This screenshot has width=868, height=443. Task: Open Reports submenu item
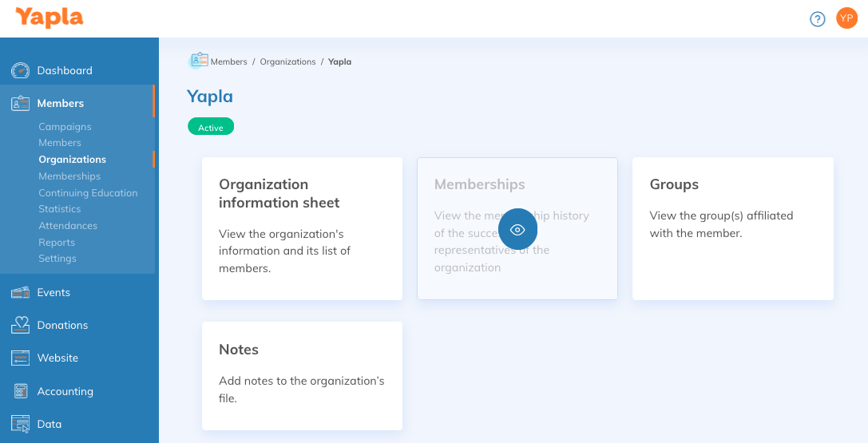click(57, 242)
